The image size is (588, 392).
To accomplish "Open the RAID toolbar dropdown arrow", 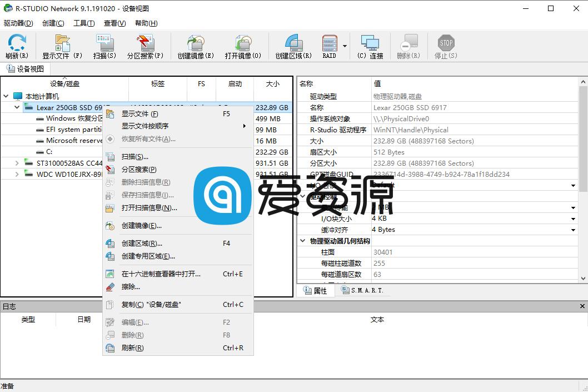I will [345, 46].
